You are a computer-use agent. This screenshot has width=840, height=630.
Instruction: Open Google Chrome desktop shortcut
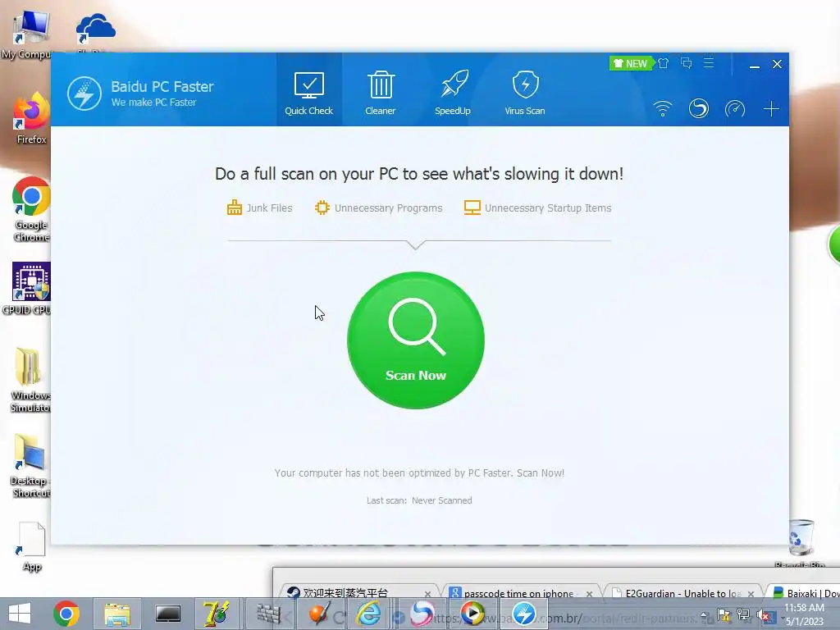31,209
